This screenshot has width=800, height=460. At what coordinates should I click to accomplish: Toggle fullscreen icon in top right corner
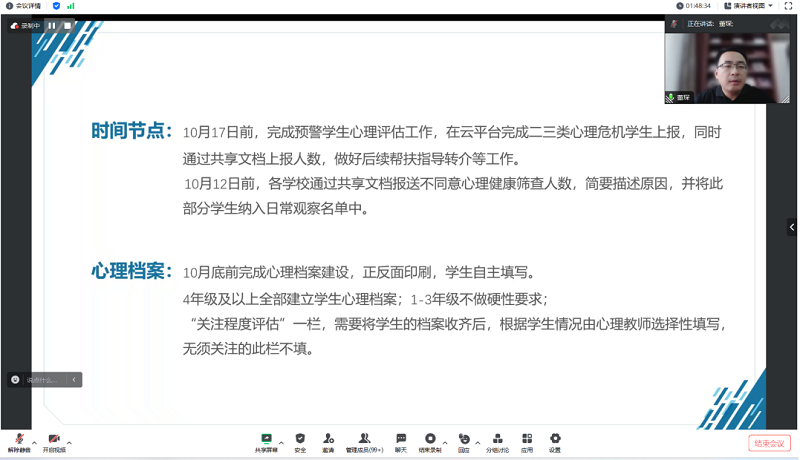[x=788, y=6]
